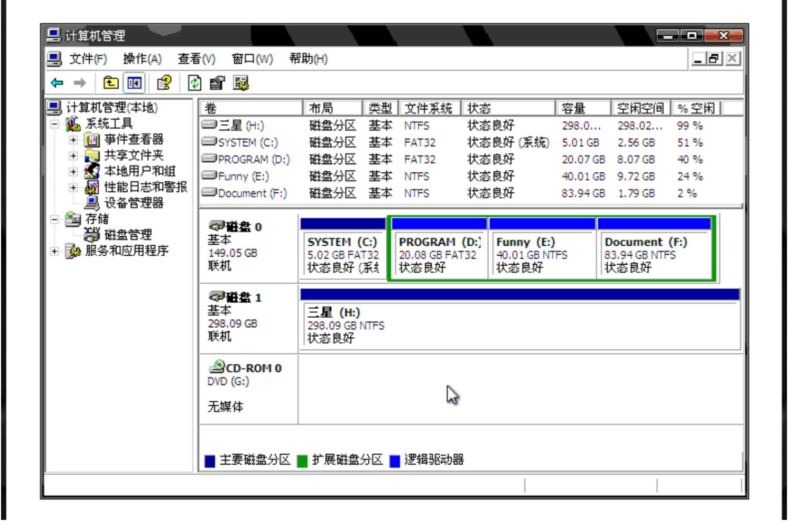Select the Funny (E:) drive icon in volume list
Screen dimensions: 788x532
pyautogui.click(x=209, y=175)
